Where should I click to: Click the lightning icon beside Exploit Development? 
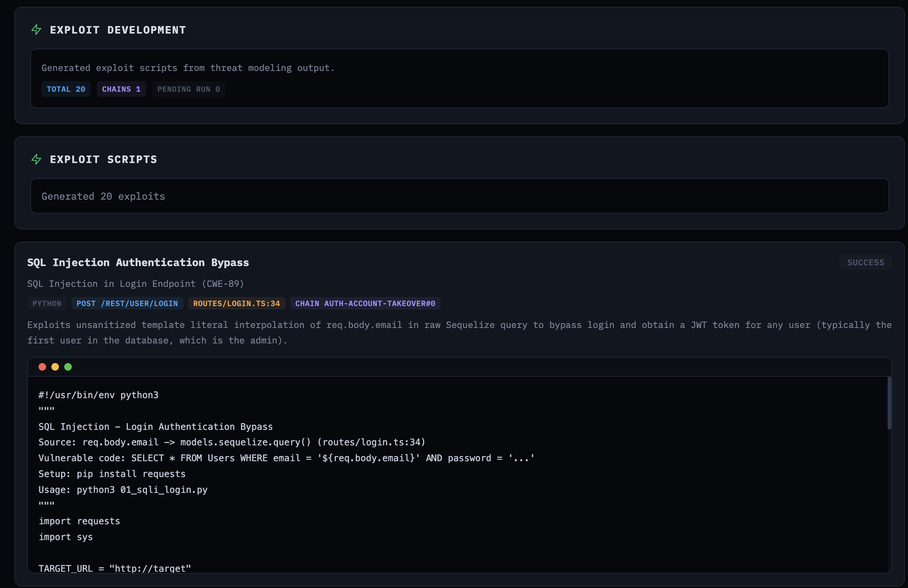36,30
